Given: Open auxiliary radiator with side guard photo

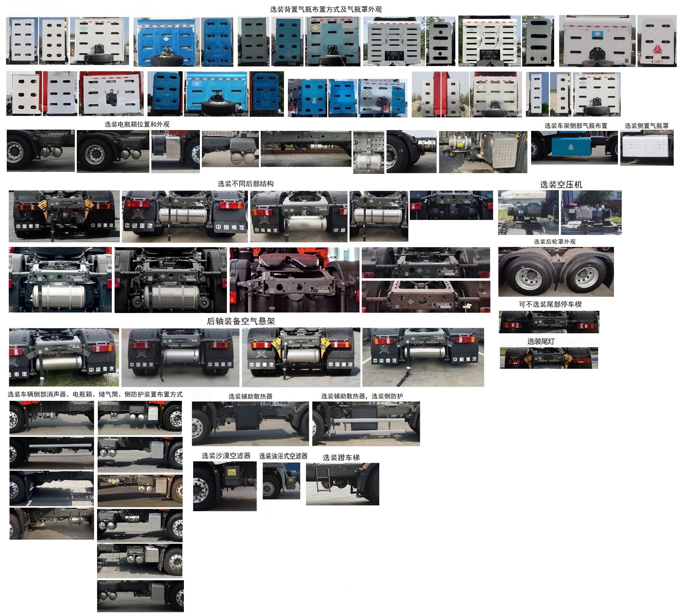Looking at the screenshot, I should pos(366,423).
